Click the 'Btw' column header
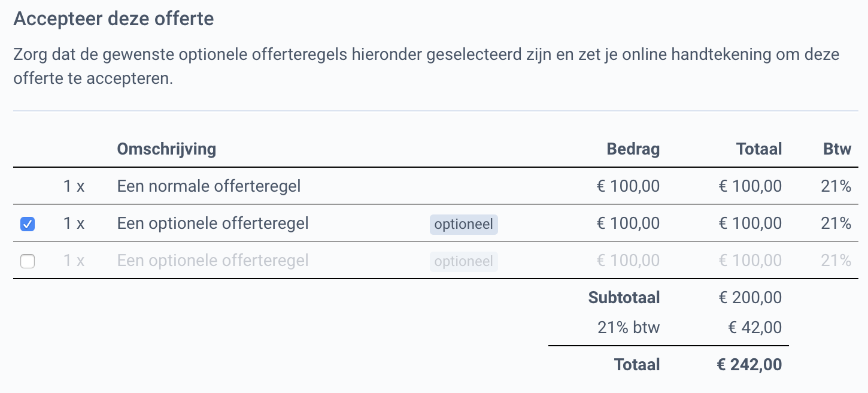Image resolution: width=868 pixels, height=393 pixels. tap(837, 149)
